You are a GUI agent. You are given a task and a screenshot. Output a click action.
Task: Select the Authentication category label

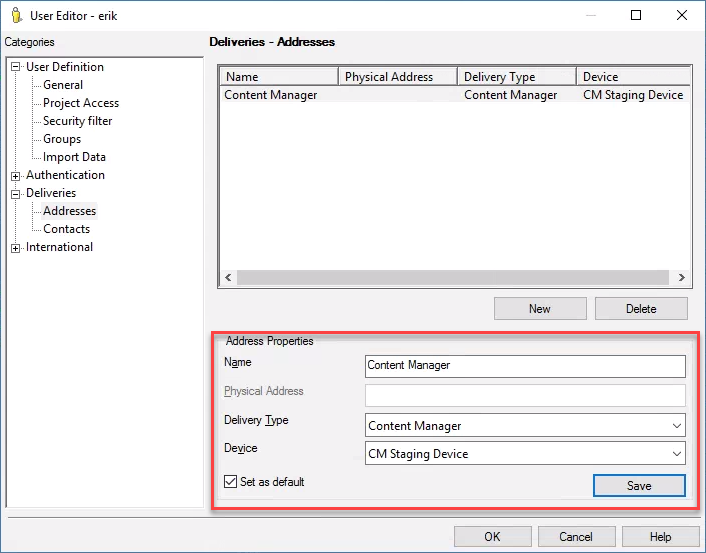(65, 175)
